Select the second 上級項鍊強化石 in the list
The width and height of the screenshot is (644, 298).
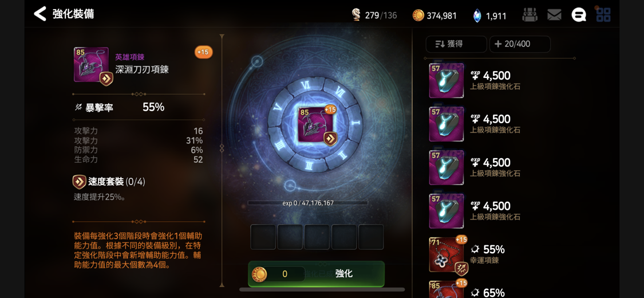coord(447,124)
